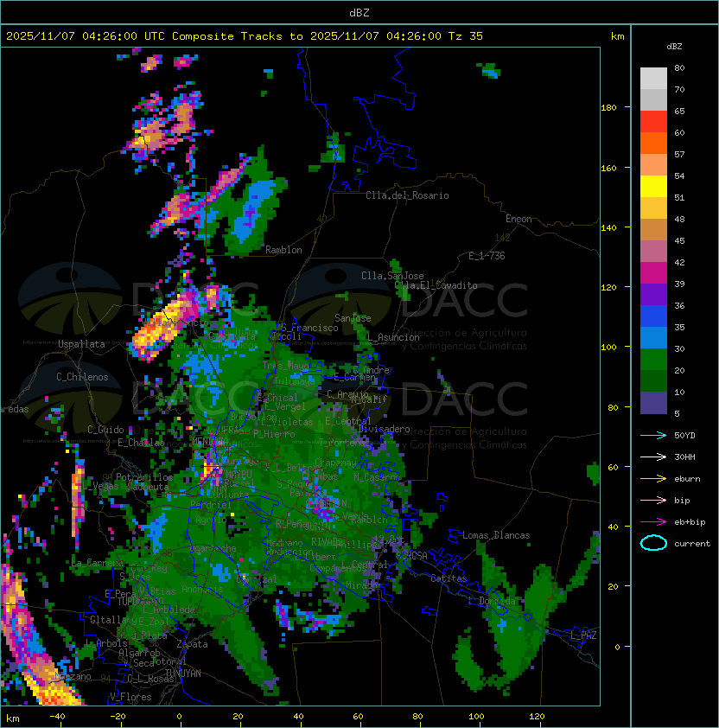Click the 'Encon' place label

tap(519, 219)
